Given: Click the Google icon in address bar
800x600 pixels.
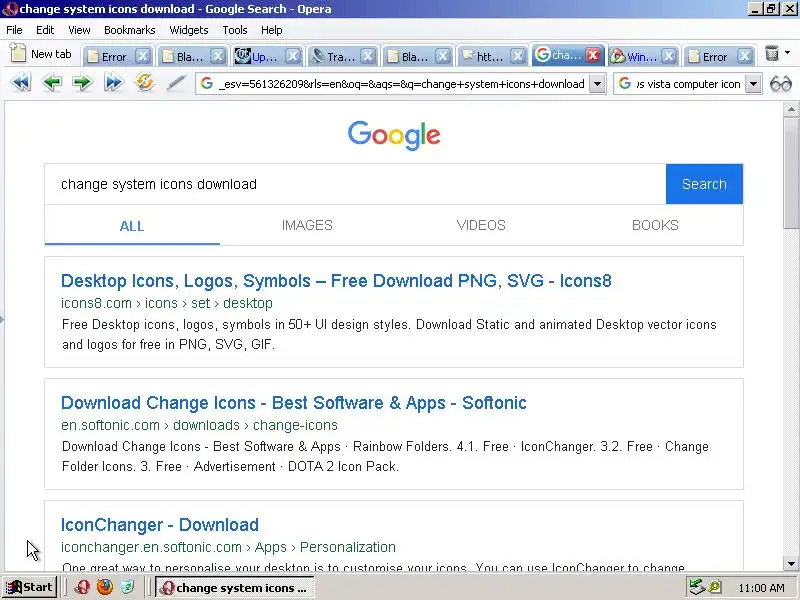Looking at the screenshot, I should pyautogui.click(x=207, y=84).
